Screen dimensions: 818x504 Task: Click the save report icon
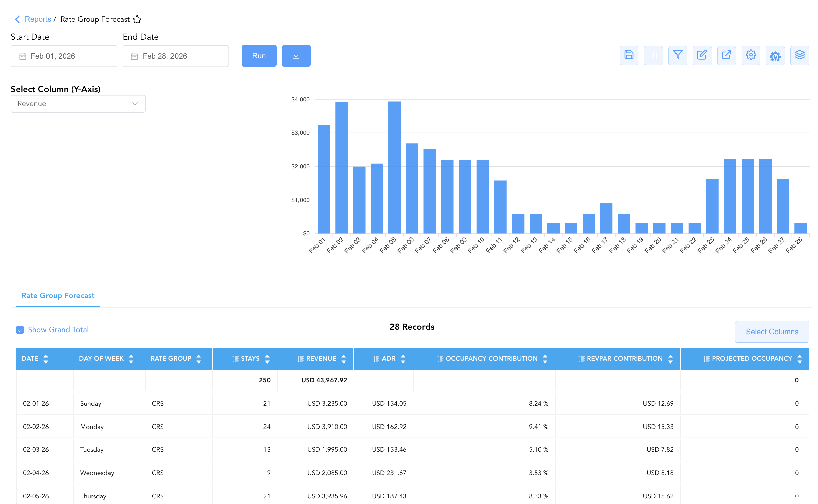(629, 56)
